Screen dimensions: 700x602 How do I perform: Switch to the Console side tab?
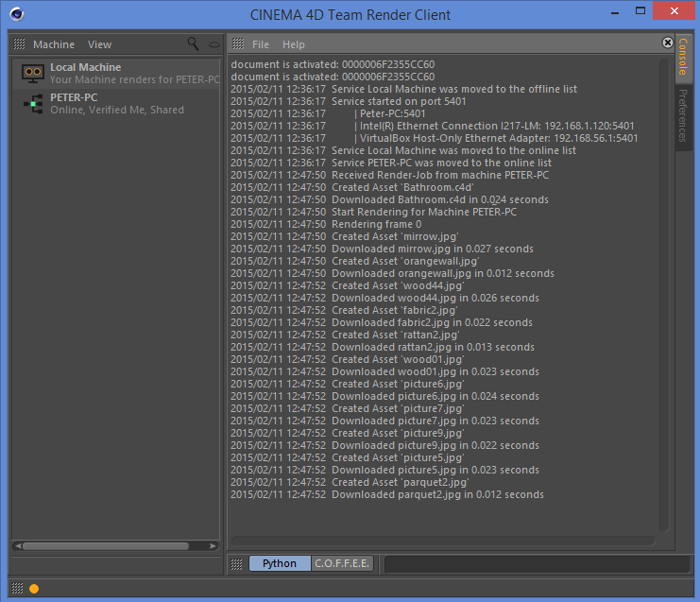[x=683, y=57]
